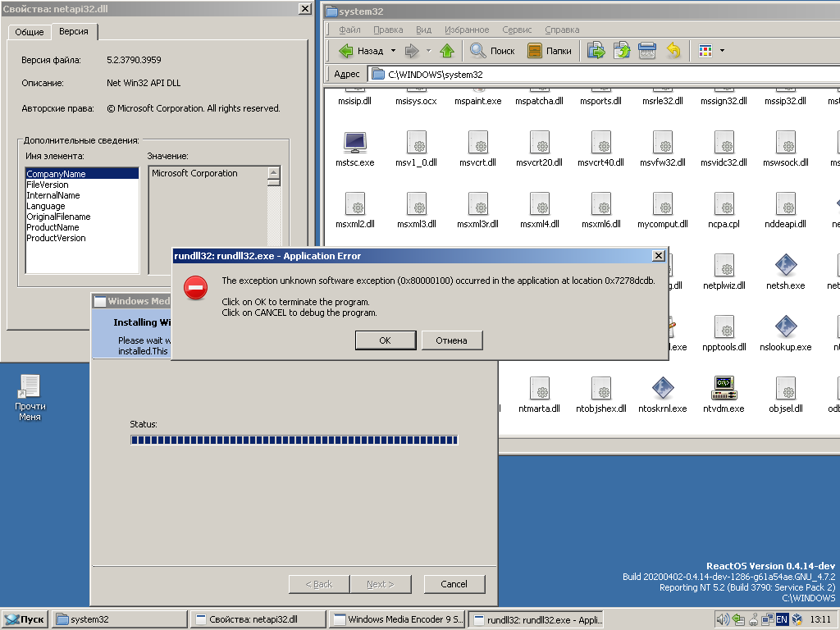The height and width of the screenshot is (630, 840).
Task: Click the taskbar clock showing 13:11
Action: [820, 620]
